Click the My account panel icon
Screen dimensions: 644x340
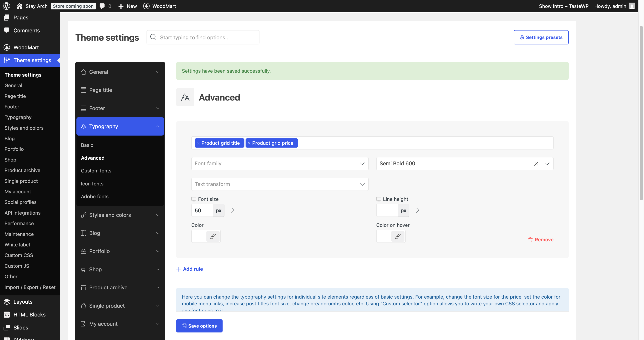pyautogui.click(x=84, y=324)
